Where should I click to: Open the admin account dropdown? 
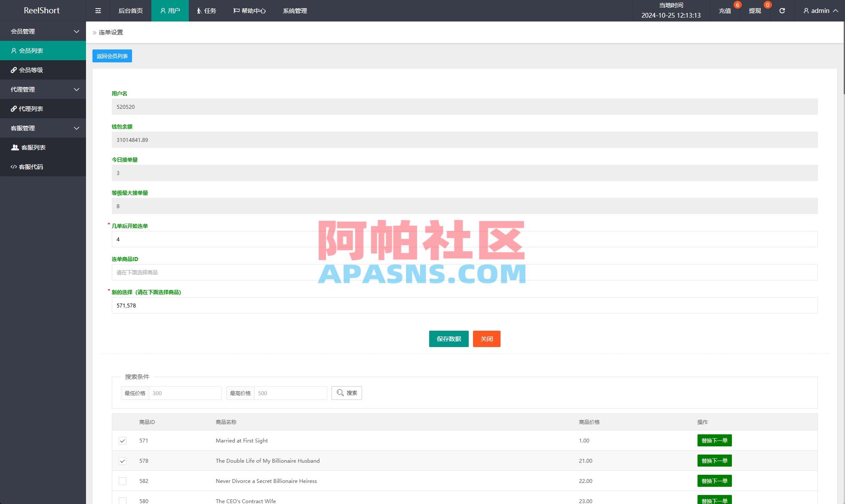818,10
